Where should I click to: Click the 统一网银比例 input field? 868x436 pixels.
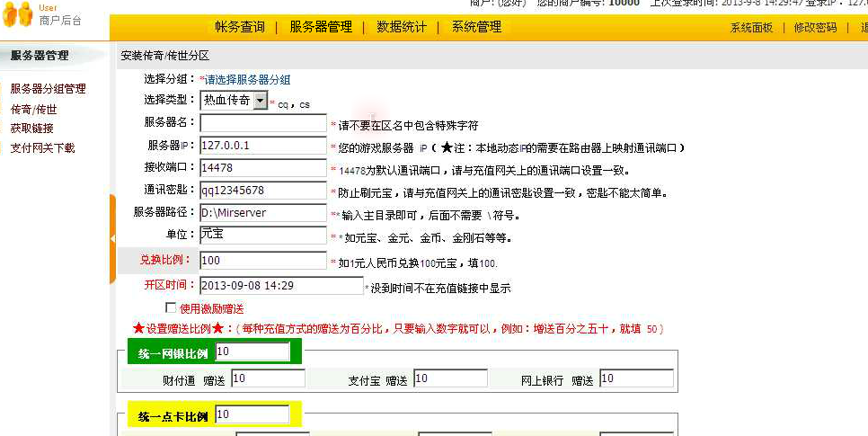coord(252,351)
